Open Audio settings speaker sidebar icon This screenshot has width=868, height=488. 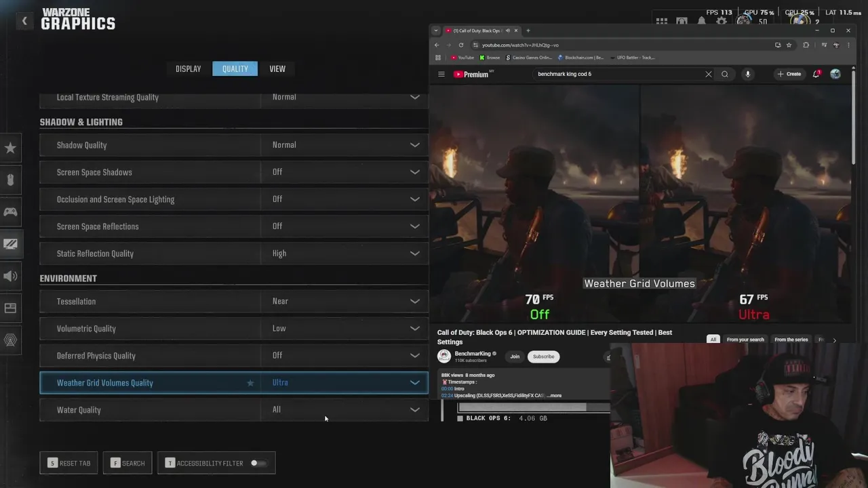coord(10,276)
